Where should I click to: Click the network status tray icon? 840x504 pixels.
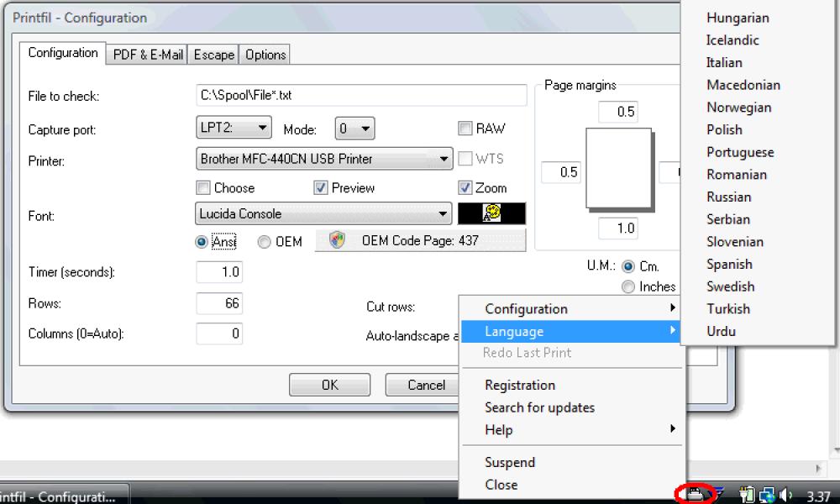click(x=768, y=493)
